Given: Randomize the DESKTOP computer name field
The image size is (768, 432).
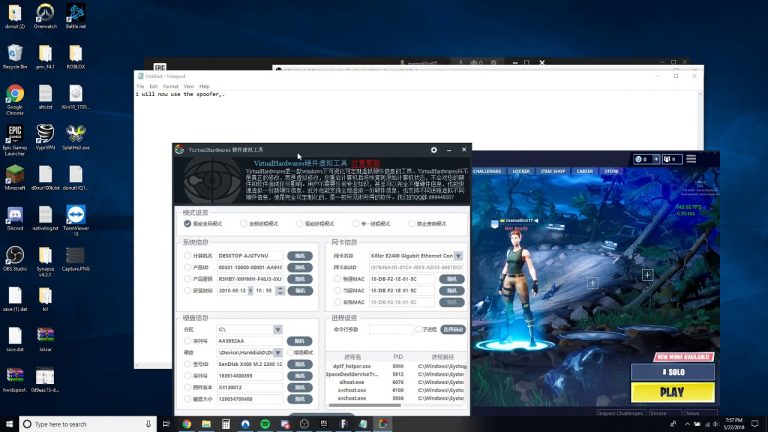Looking at the screenshot, I should point(300,256).
